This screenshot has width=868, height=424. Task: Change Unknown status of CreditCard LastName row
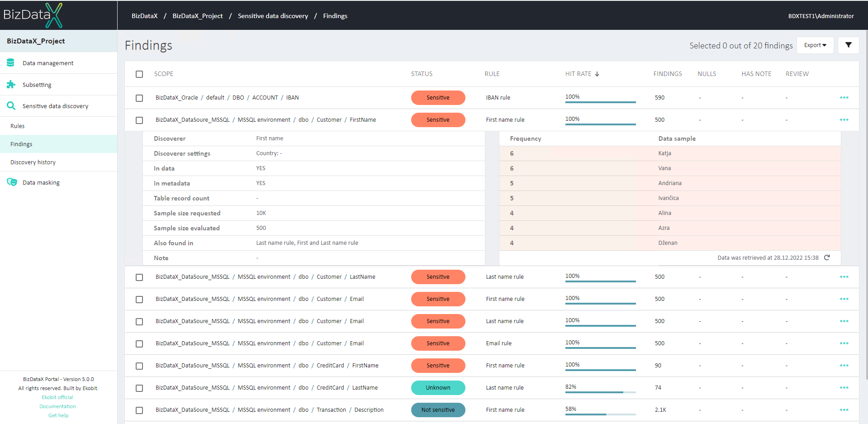coord(438,388)
